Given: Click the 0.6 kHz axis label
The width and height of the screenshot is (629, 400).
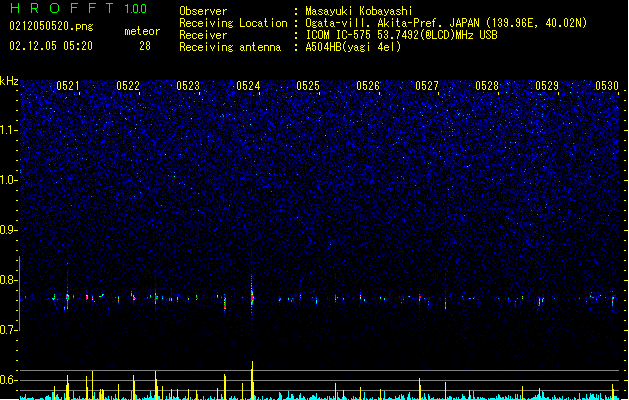Looking at the screenshot, I should click(x=9, y=380).
